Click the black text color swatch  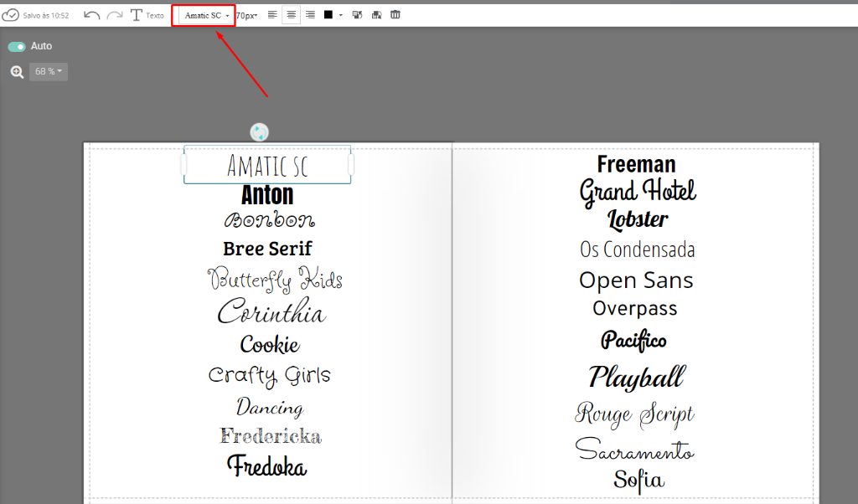point(328,15)
